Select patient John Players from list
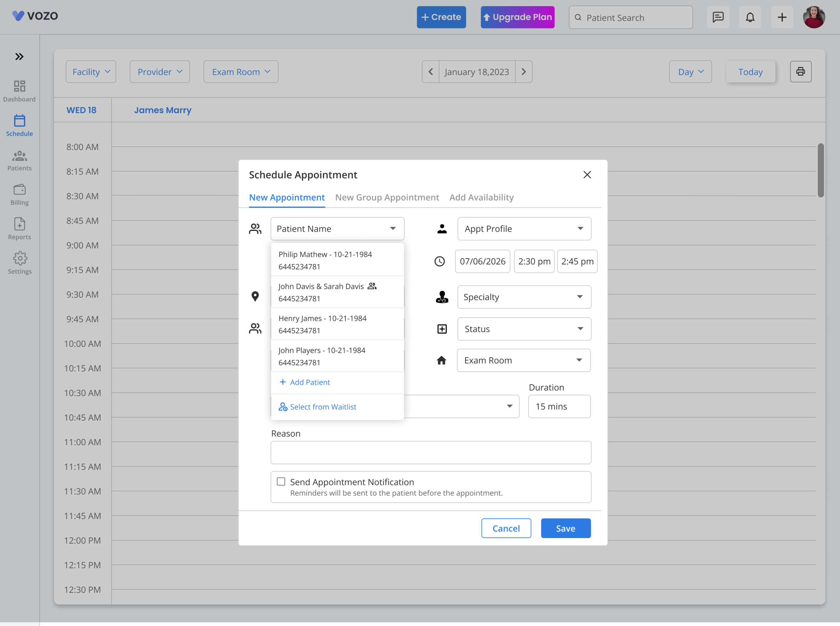 tap(337, 356)
